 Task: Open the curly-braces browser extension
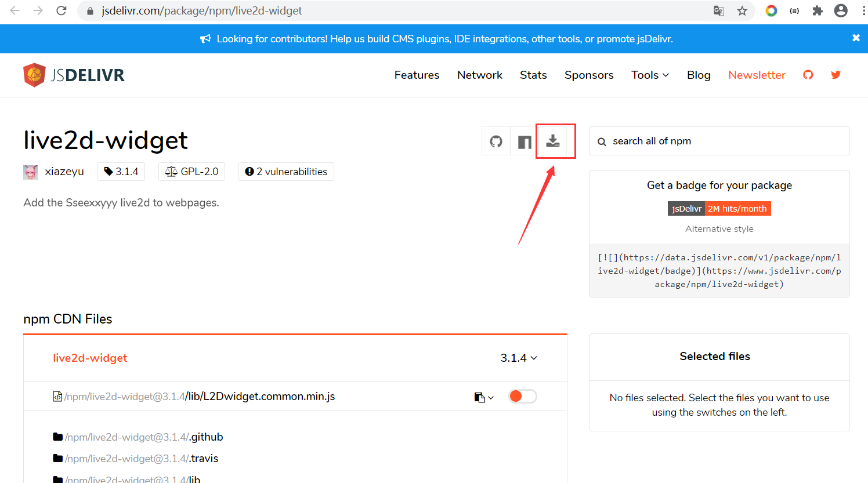pos(794,10)
